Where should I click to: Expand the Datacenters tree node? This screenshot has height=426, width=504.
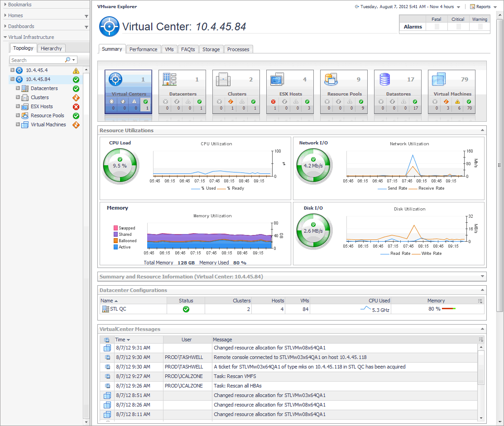(18, 88)
